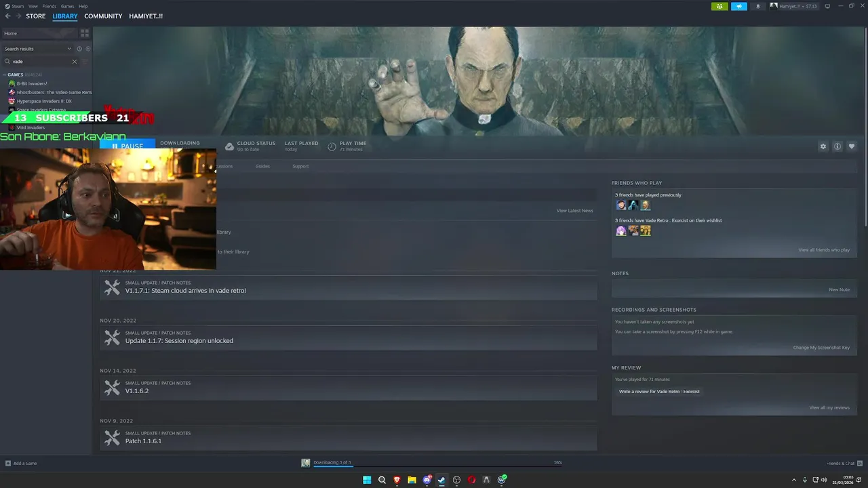Screen dimensions: 868x488
Task: Click Add a Game
Action: pos(21,464)
